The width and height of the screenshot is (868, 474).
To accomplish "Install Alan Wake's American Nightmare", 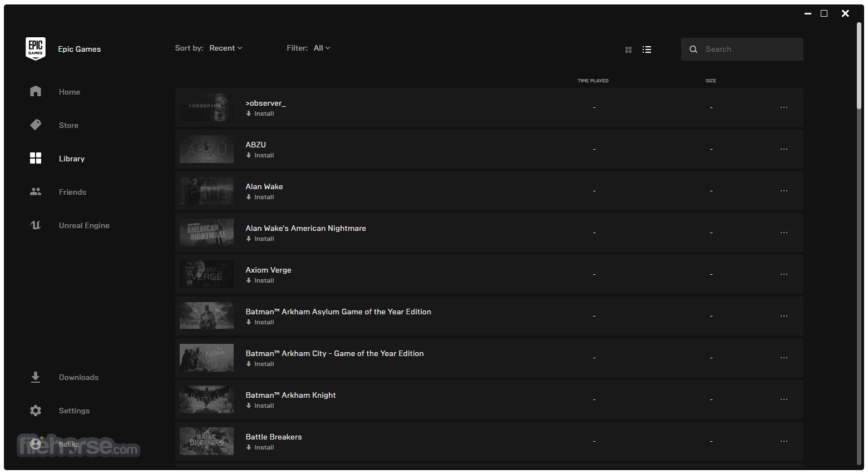I will (260, 239).
